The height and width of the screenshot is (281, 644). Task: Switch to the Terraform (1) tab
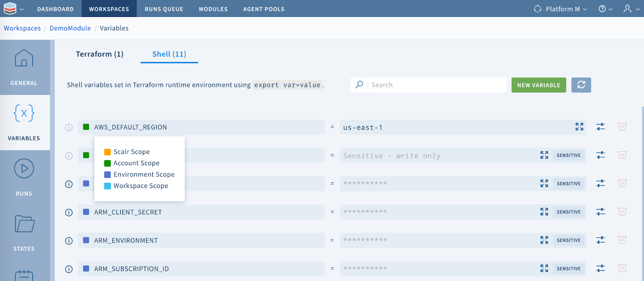pyautogui.click(x=99, y=54)
